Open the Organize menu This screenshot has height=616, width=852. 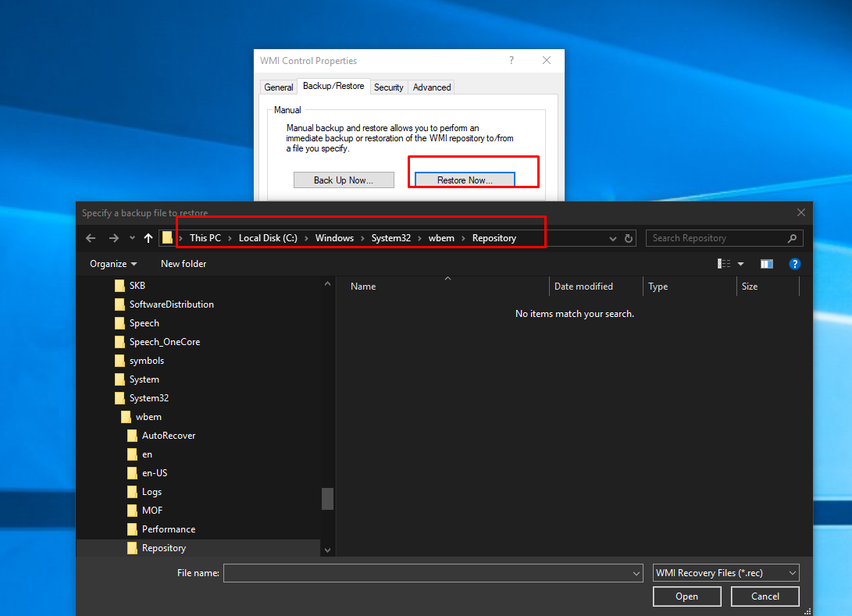pos(113,263)
